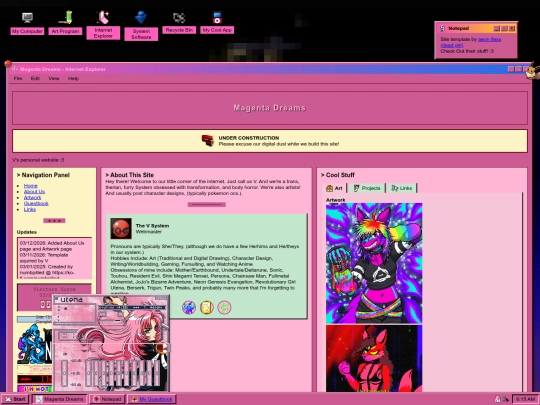Click the '> Navigation Panel' heading
The image size is (540, 405).
click(43, 175)
